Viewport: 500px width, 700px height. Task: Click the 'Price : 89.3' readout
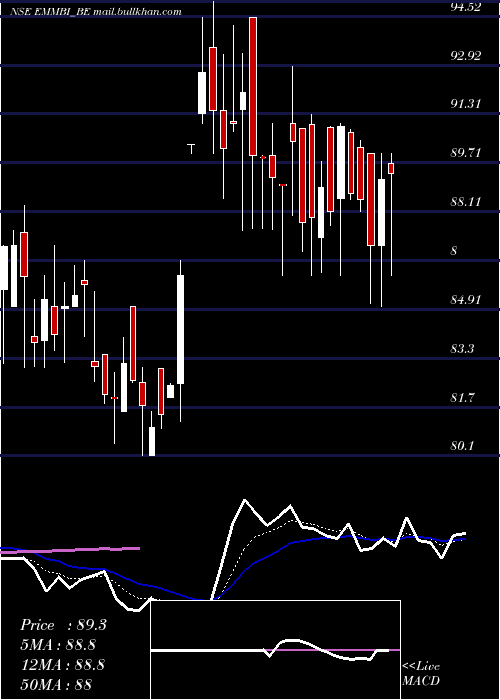[63, 625]
